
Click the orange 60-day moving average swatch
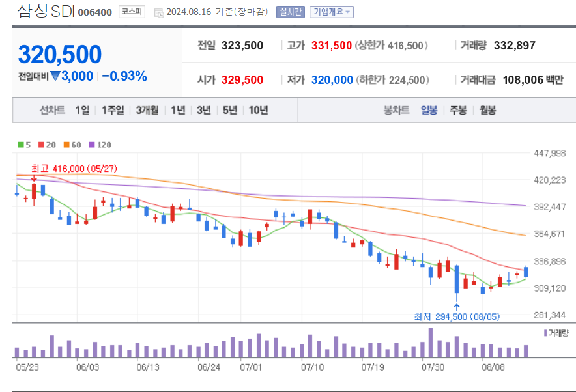[66, 145]
